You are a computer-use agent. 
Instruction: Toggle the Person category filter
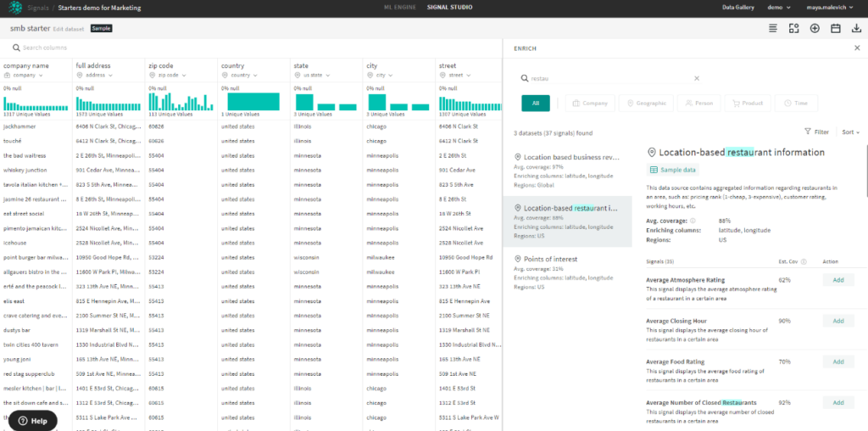coord(699,103)
